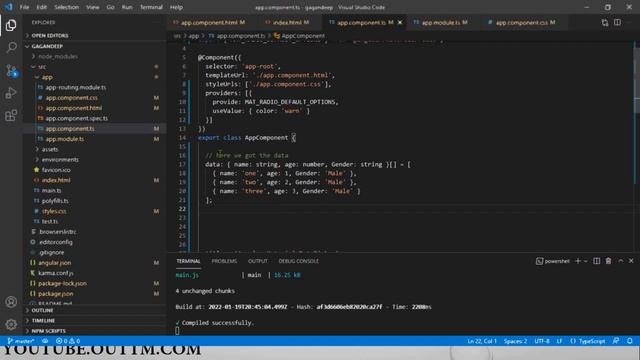Click the feedback icon in status bar

click(616, 341)
